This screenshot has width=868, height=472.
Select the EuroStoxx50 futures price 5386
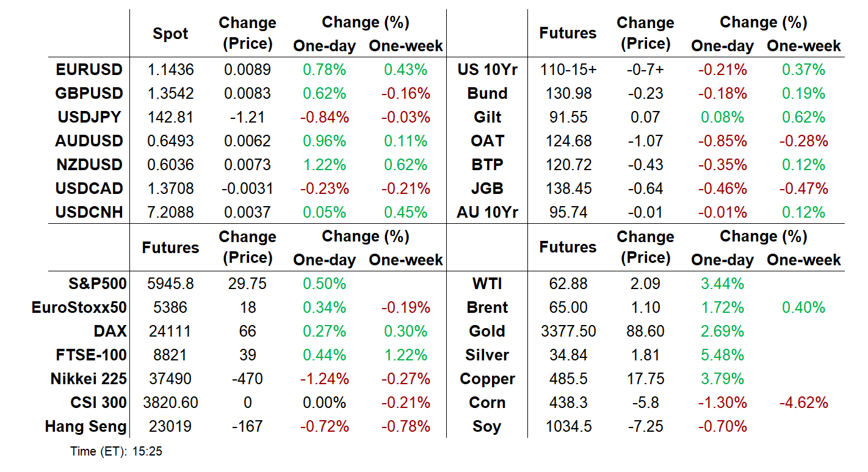pyautogui.click(x=170, y=307)
